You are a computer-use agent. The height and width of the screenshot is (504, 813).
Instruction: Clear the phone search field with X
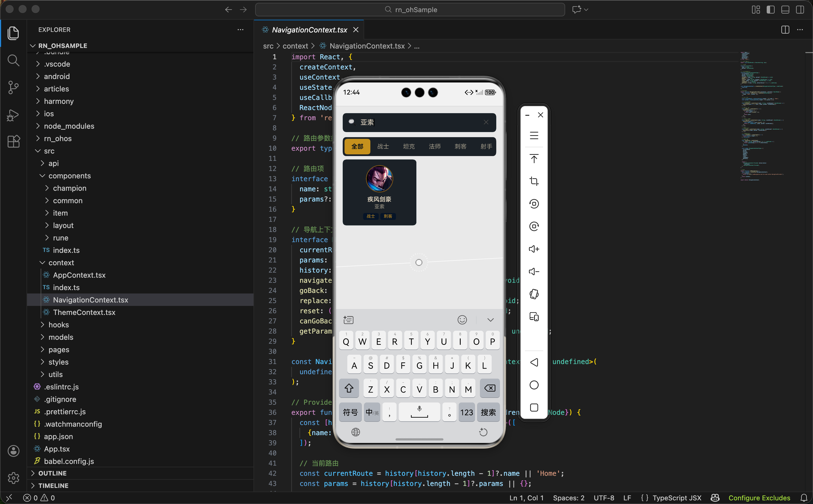pyautogui.click(x=486, y=122)
